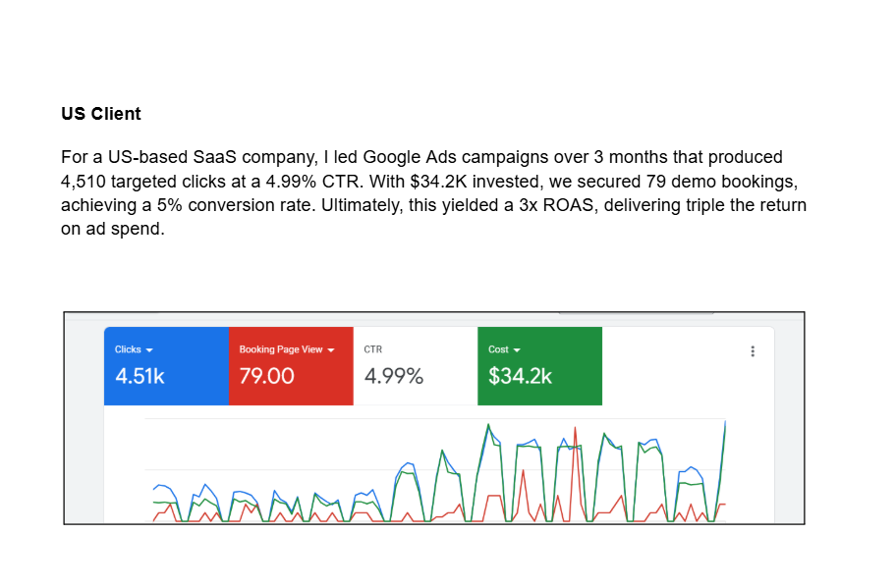Viewport: 896px width, 588px height.
Task: Select the green Cost scorecard tile
Action: pos(540,366)
